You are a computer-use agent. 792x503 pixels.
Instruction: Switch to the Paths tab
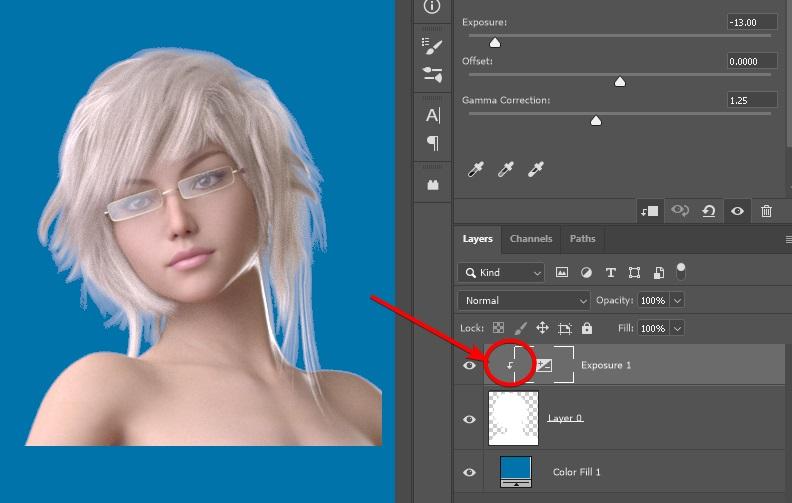582,239
